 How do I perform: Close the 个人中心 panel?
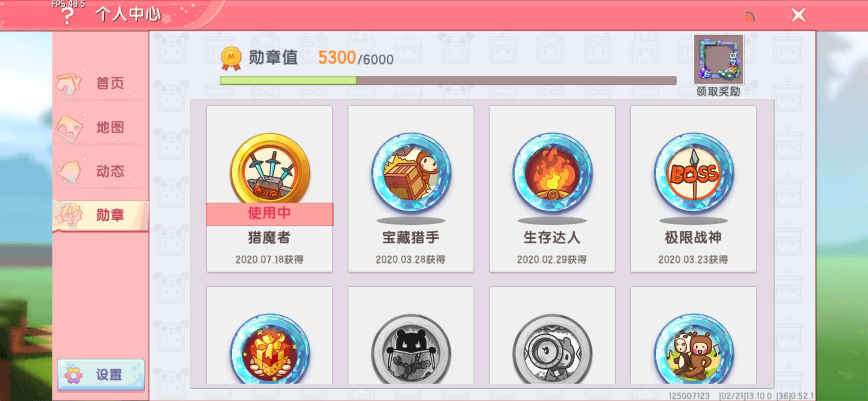point(798,16)
